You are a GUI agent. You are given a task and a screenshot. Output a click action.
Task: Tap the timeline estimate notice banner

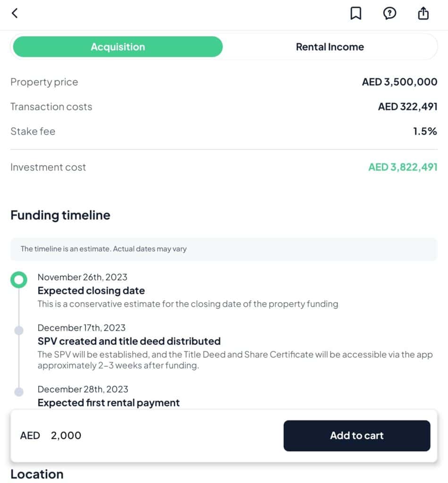tap(224, 249)
